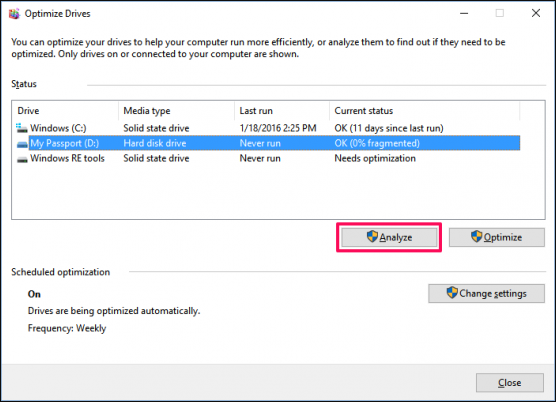The height and width of the screenshot is (402, 556).
Task: Analyze the selected drive
Action: click(x=389, y=237)
